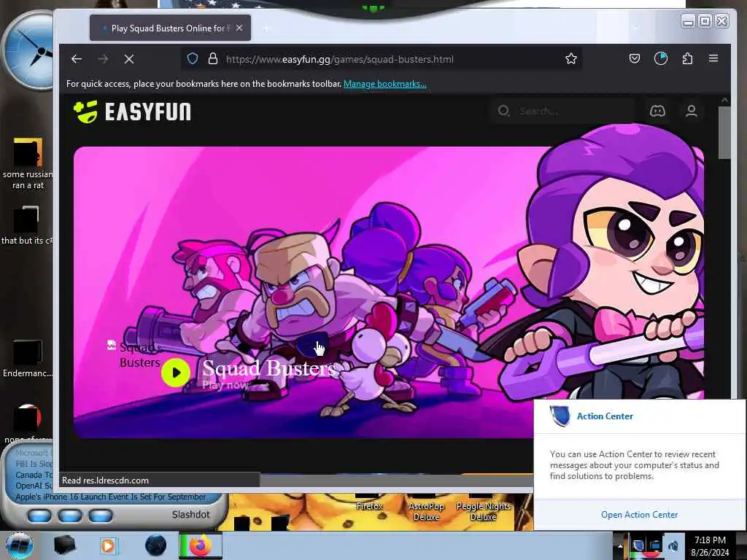Focus the URL address bar

pyautogui.click(x=381, y=59)
